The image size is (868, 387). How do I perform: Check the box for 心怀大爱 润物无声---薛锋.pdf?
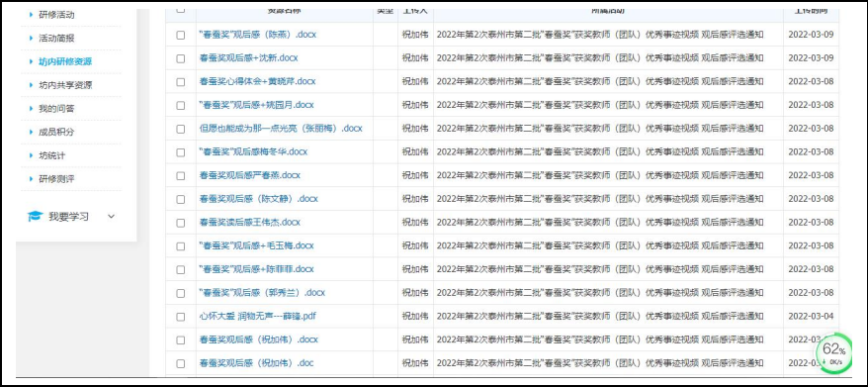(x=181, y=317)
